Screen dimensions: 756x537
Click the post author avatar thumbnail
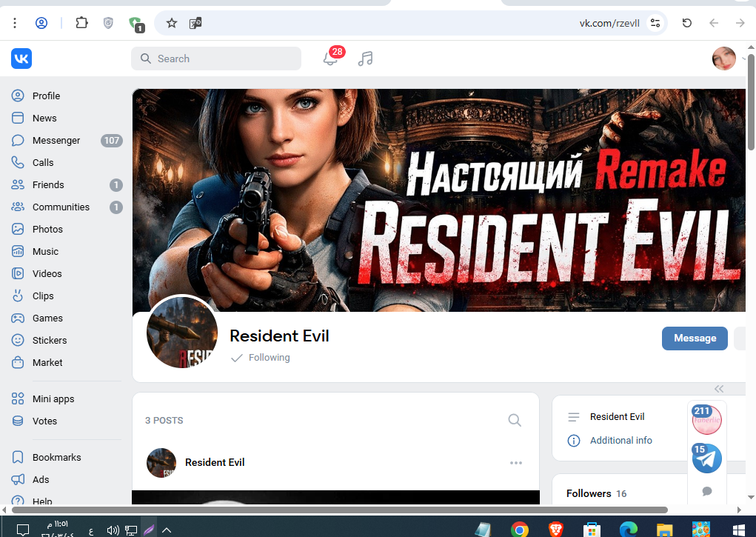[x=161, y=463]
